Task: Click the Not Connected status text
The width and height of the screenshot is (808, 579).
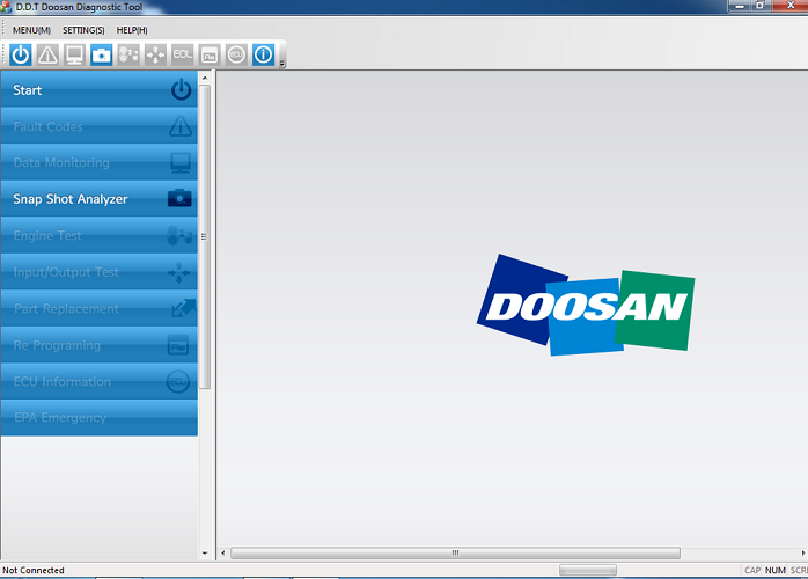Action: point(33,570)
